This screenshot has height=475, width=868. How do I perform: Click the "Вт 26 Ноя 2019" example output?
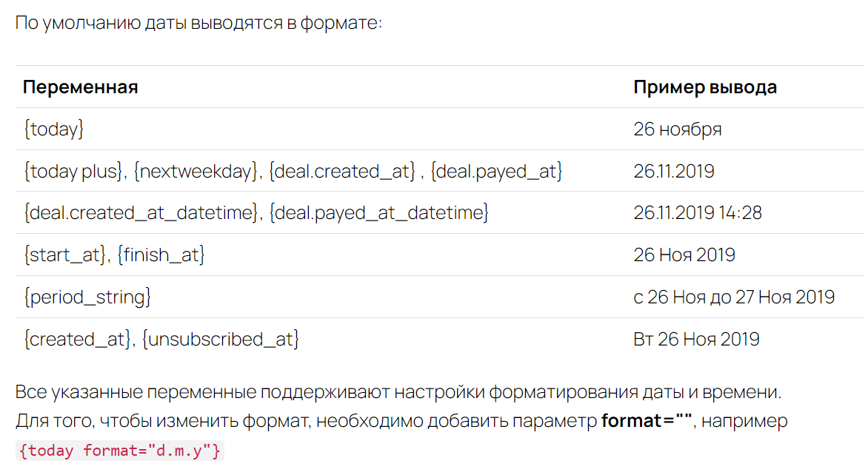coord(696,339)
